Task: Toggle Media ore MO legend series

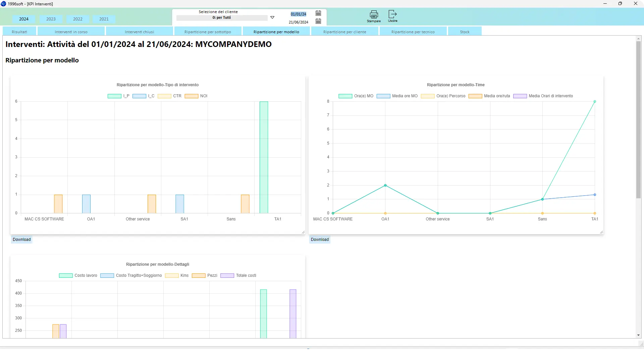Action: click(x=397, y=96)
